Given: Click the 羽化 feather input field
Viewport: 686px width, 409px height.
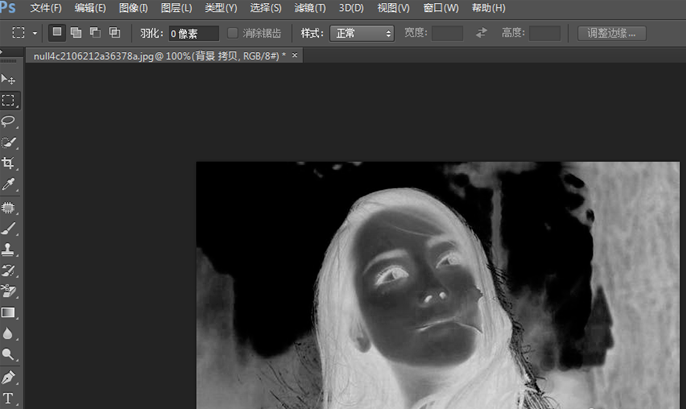Looking at the screenshot, I should (192, 33).
